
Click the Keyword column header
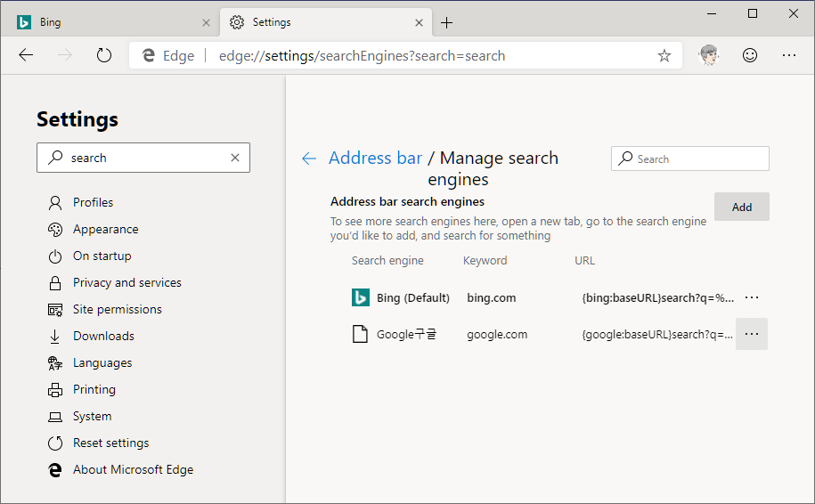(485, 260)
